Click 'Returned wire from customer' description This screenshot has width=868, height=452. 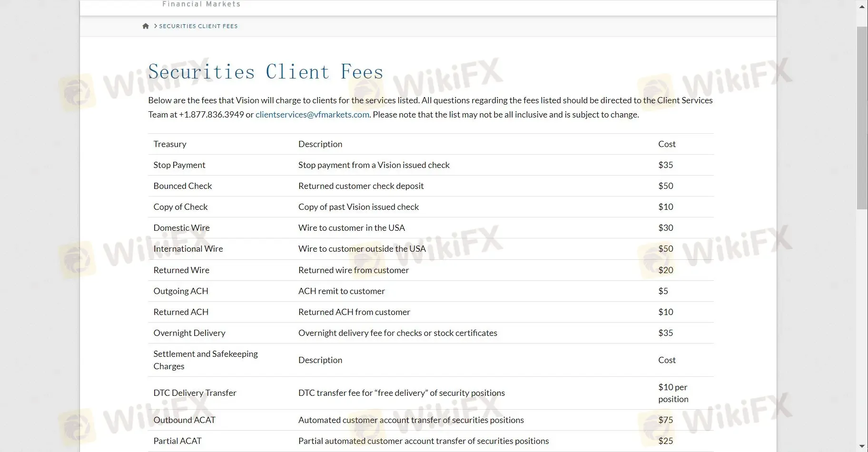[354, 270]
